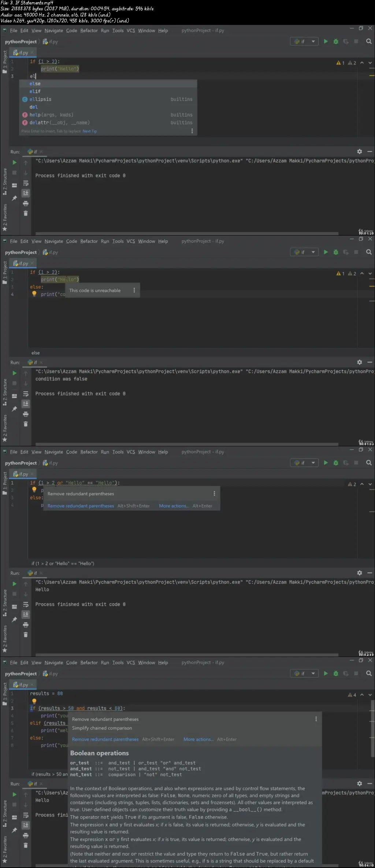Toggle Soft-Wrap in 'condition was false' Run panel
The width and height of the screenshot is (375, 868).
click(x=26, y=394)
